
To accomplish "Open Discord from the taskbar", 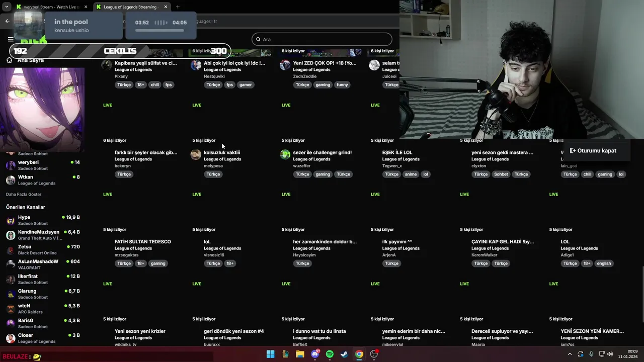I will point(315,354).
